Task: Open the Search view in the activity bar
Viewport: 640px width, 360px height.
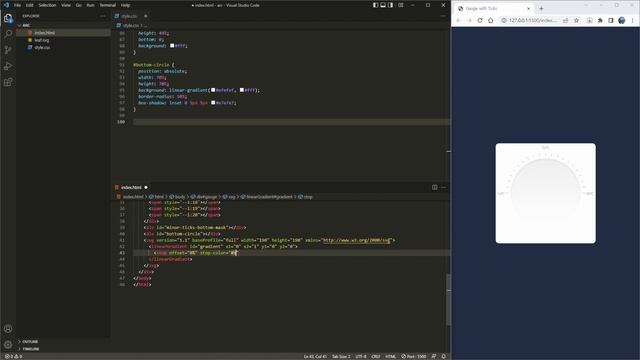Action: point(8,33)
